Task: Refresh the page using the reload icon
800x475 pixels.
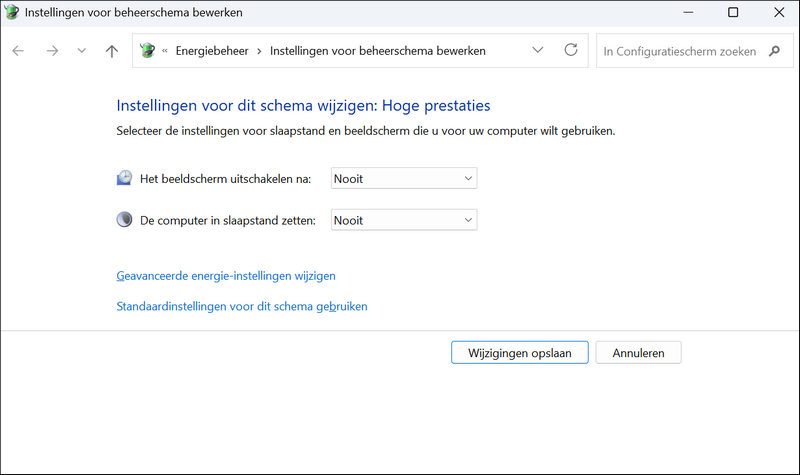Action: coord(571,51)
